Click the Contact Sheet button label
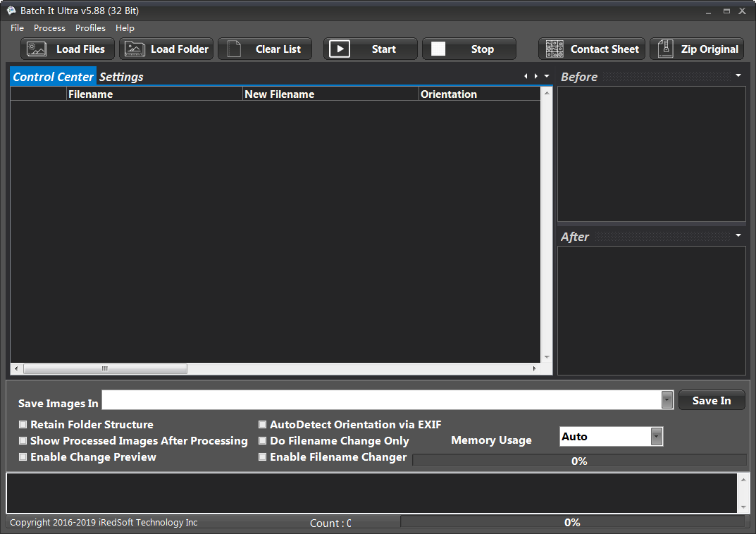Image resolution: width=756 pixels, height=534 pixels. click(x=605, y=49)
